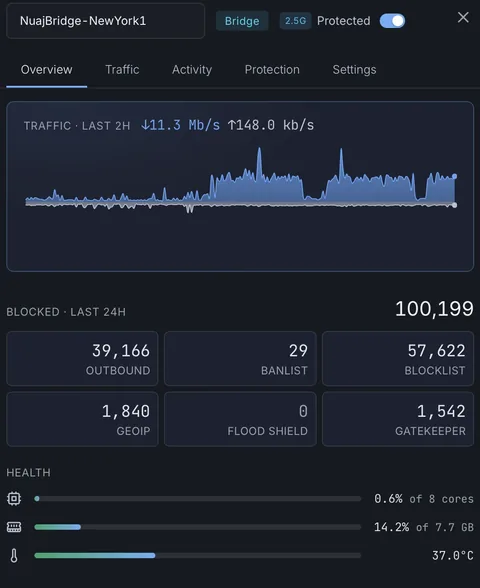
Task: Click the '14.2% of 7.7 GB' value
Action: tap(424, 527)
